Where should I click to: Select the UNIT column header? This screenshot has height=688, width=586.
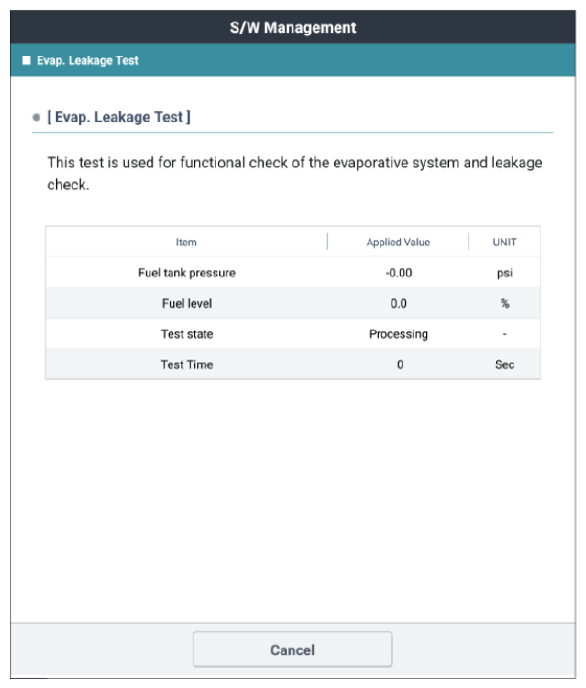tap(504, 242)
